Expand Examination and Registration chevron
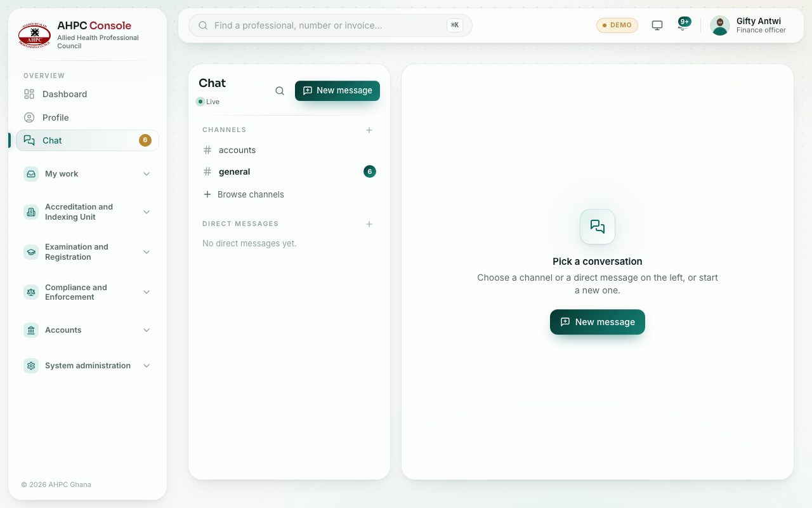This screenshot has height=508, width=812. coord(147,252)
